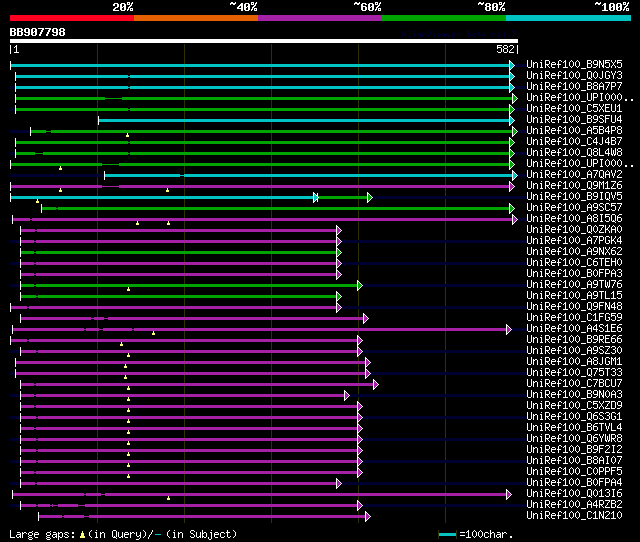The height and width of the screenshot is (542, 640).
Task: Click the orange ~40% identity legend segment
Action: tap(196, 18)
